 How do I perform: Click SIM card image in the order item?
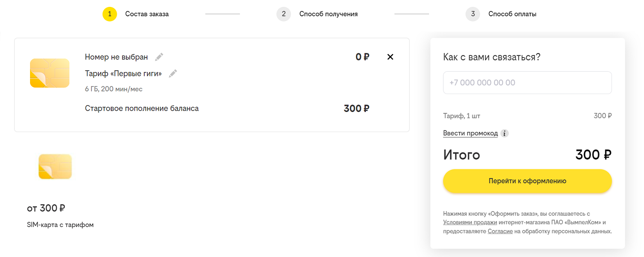[x=50, y=73]
